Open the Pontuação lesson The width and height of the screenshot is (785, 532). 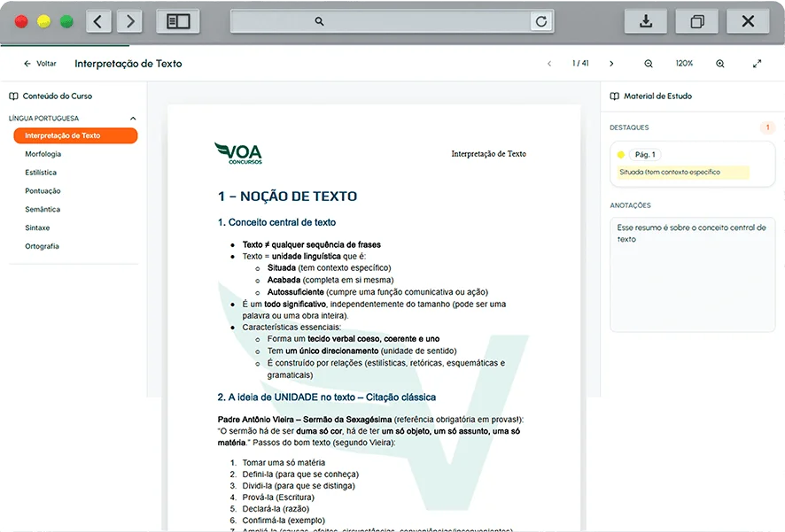click(43, 191)
